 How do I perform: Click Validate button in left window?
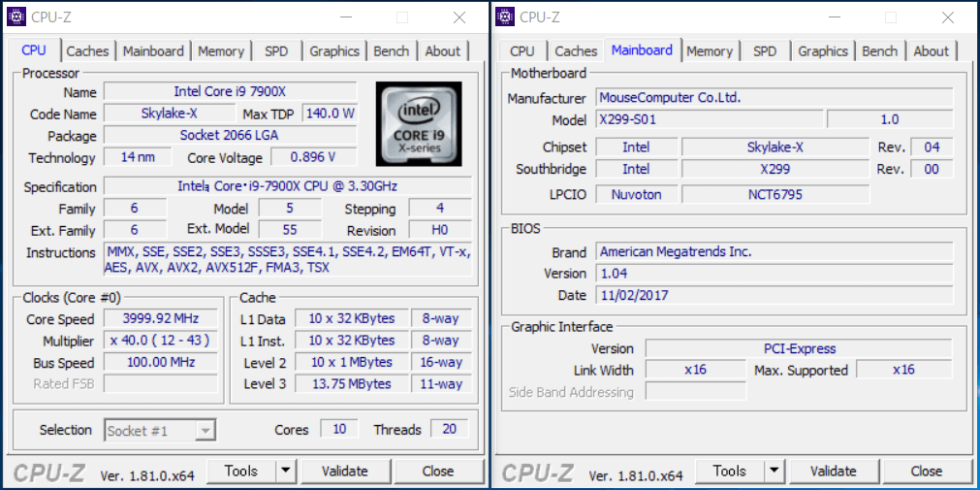[x=345, y=471]
